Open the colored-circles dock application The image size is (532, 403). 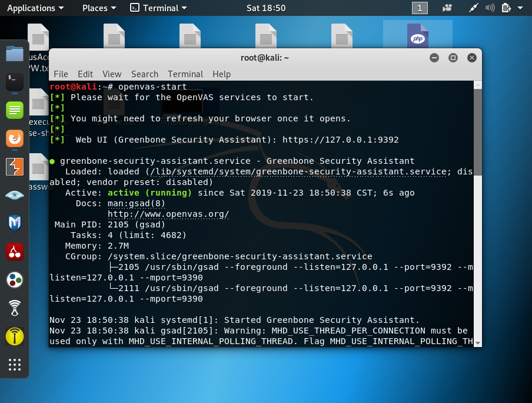[x=15, y=280]
